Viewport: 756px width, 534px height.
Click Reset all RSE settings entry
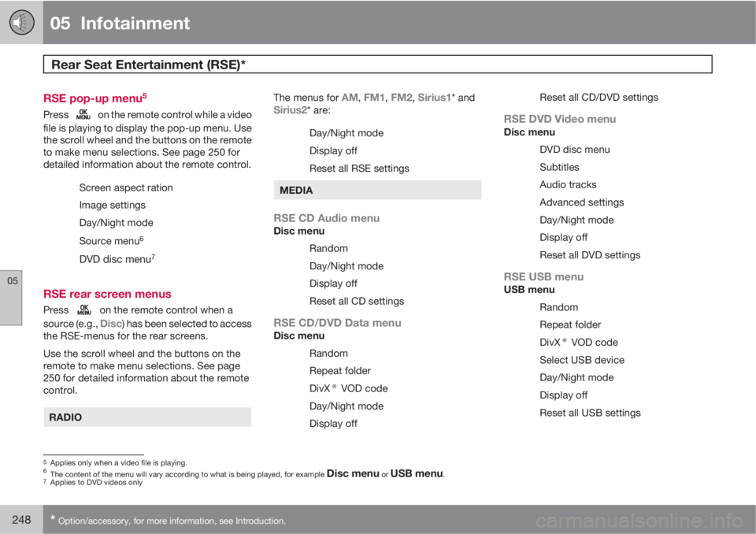click(359, 169)
